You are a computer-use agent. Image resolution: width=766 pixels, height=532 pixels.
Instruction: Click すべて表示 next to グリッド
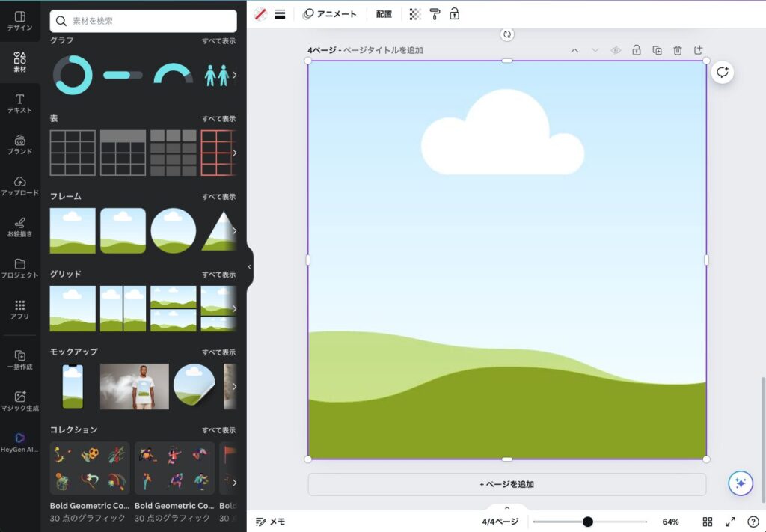point(218,275)
